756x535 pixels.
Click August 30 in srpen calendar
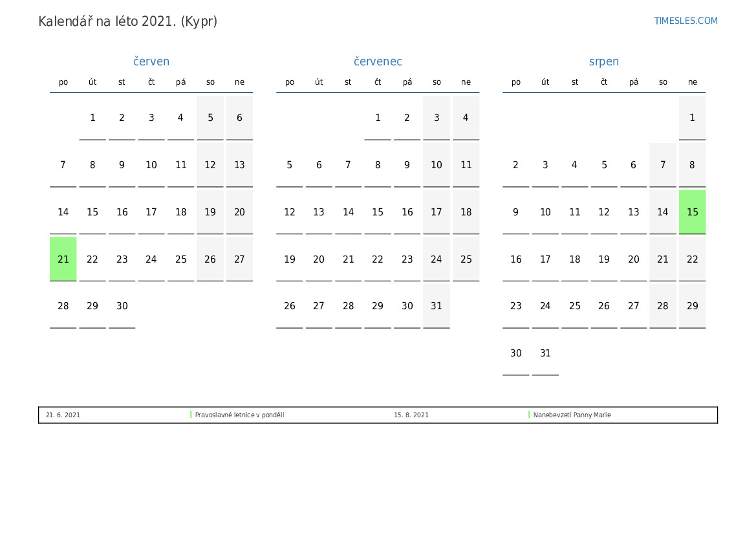(x=515, y=353)
